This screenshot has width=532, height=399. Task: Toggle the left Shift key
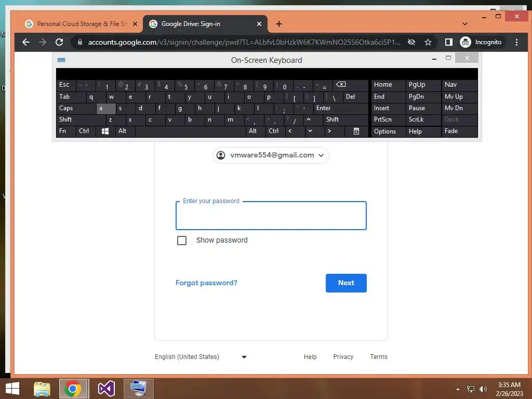tap(81, 119)
